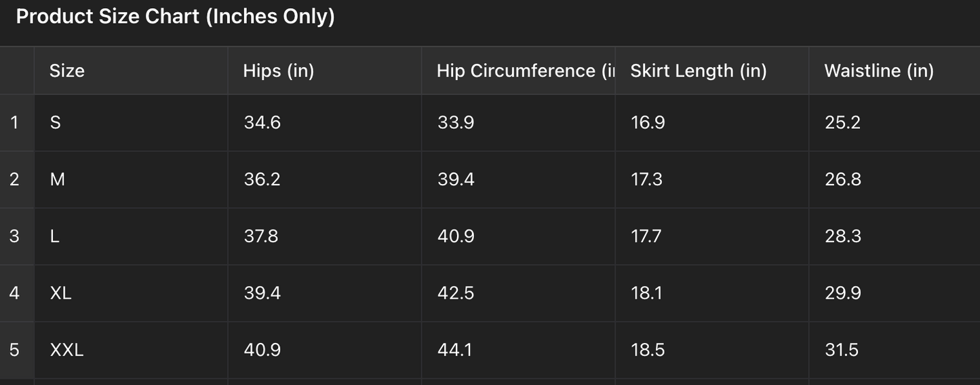Select row number 3
The height and width of the screenshot is (385, 980).
15,236
